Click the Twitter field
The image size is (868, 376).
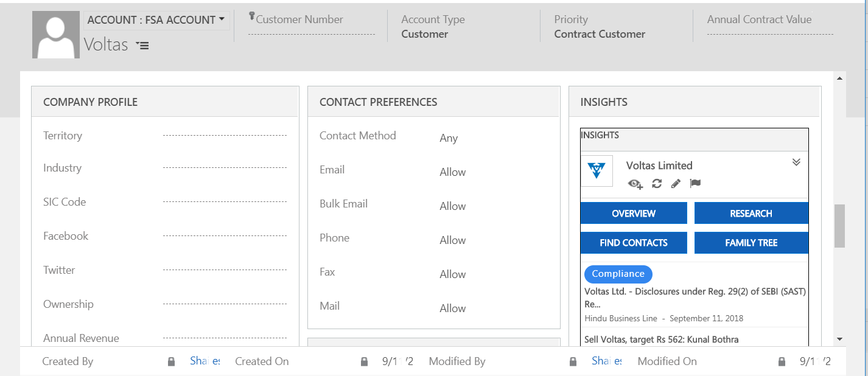pos(225,270)
